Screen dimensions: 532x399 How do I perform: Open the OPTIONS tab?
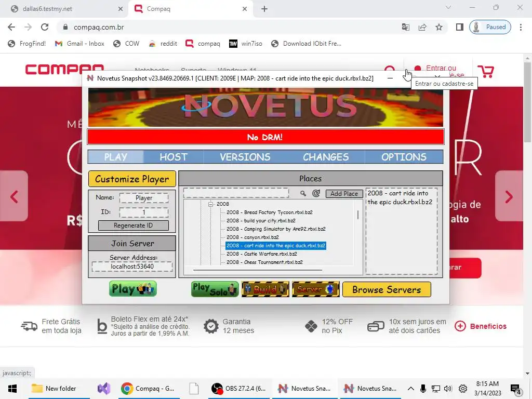point(404,157)
